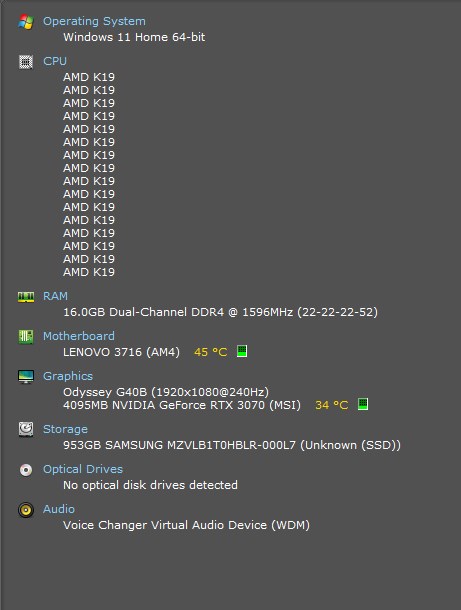Open the Motherboard section link
This screenshot has width=461, height=610.
pyautogui.click(x=79, y=336)
